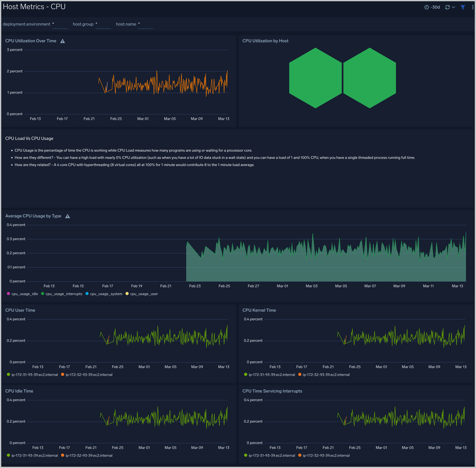Set the host.group filter value
Image resolution: width=476 pixels, height=468 pixels.
coord(103,24)
